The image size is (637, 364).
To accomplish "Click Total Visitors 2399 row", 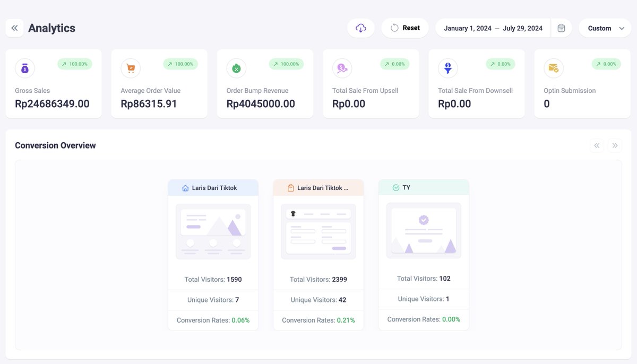I will [x=318, y=280].
